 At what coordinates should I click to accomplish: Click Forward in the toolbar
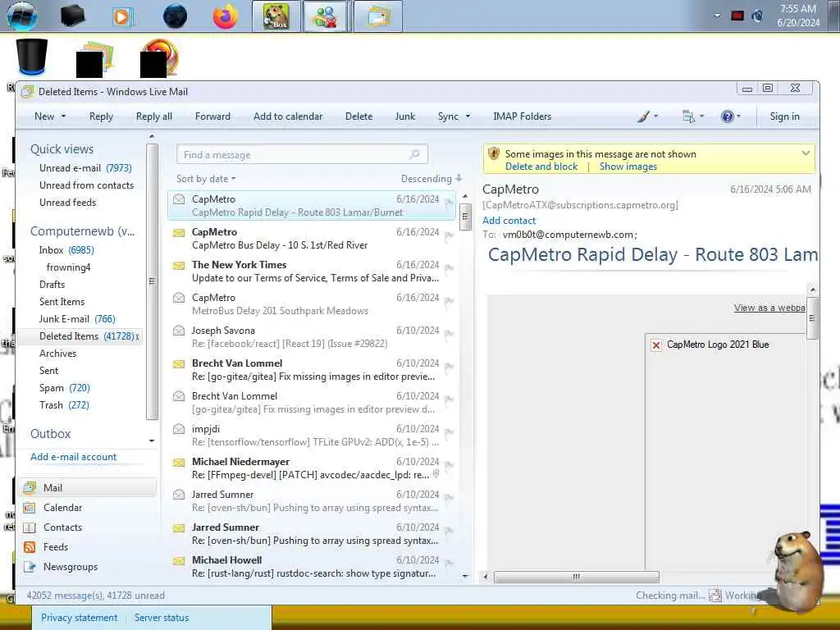point(212,116)
